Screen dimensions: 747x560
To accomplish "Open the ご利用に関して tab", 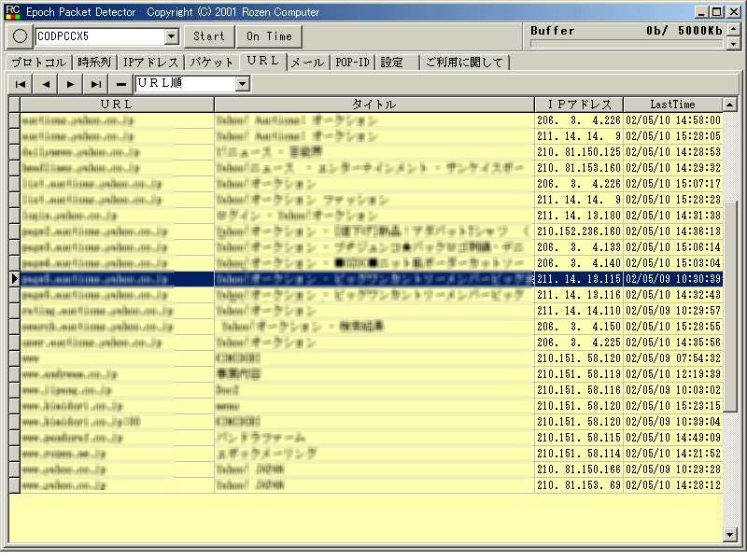I will pos(464,63).
